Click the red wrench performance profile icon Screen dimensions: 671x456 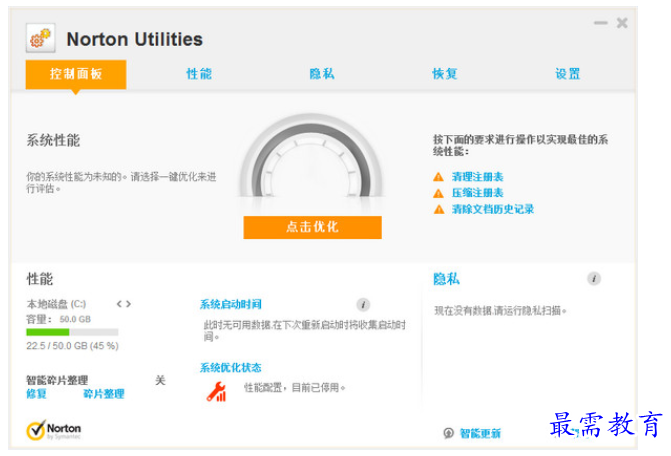coord(217,391)
